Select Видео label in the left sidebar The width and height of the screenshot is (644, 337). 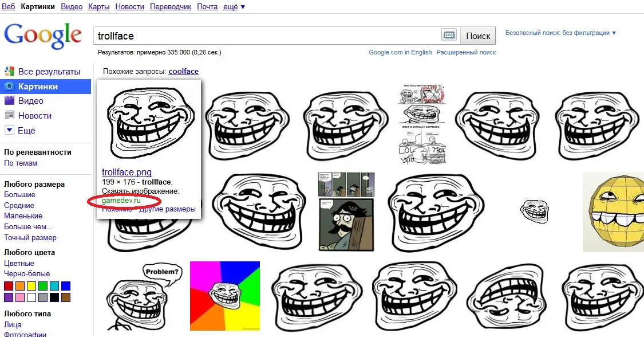[x=31, y=101]
